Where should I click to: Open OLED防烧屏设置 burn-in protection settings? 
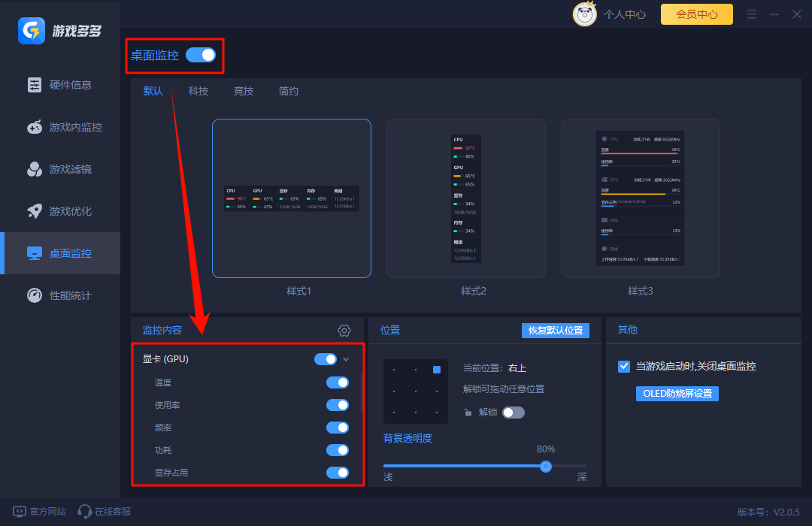tap(677, 393)
